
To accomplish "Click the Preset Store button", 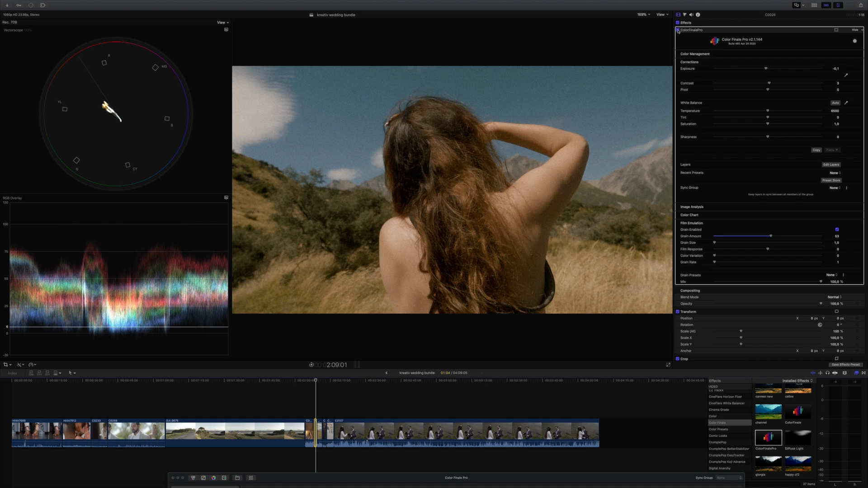I will click(x=831, y=180).
